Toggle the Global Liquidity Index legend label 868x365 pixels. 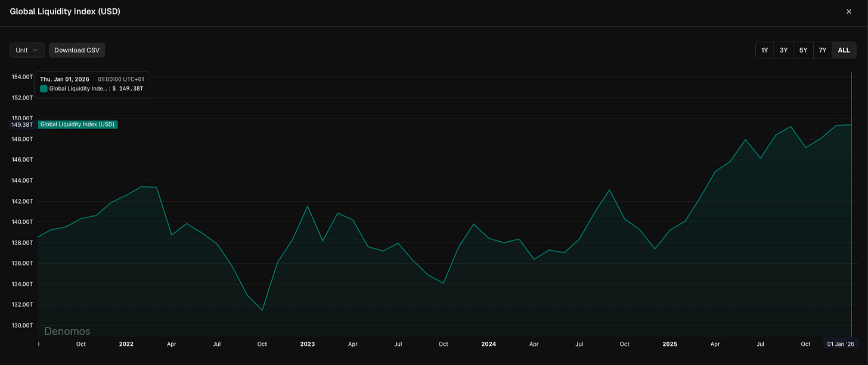[77, 124]
